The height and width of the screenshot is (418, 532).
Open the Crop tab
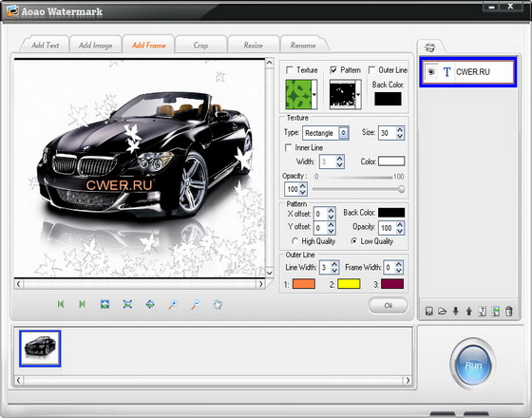click(x=200, y=46)
